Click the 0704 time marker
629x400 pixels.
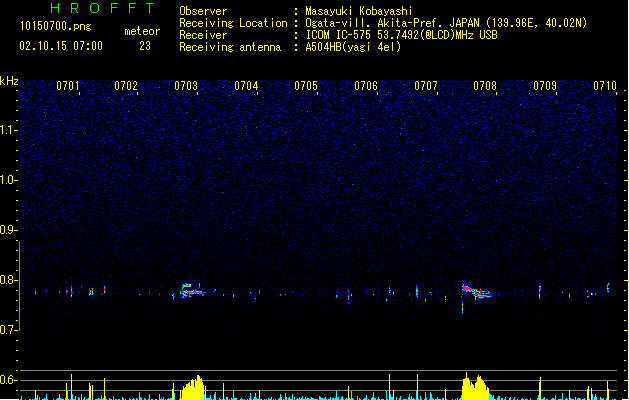(246, 86)
